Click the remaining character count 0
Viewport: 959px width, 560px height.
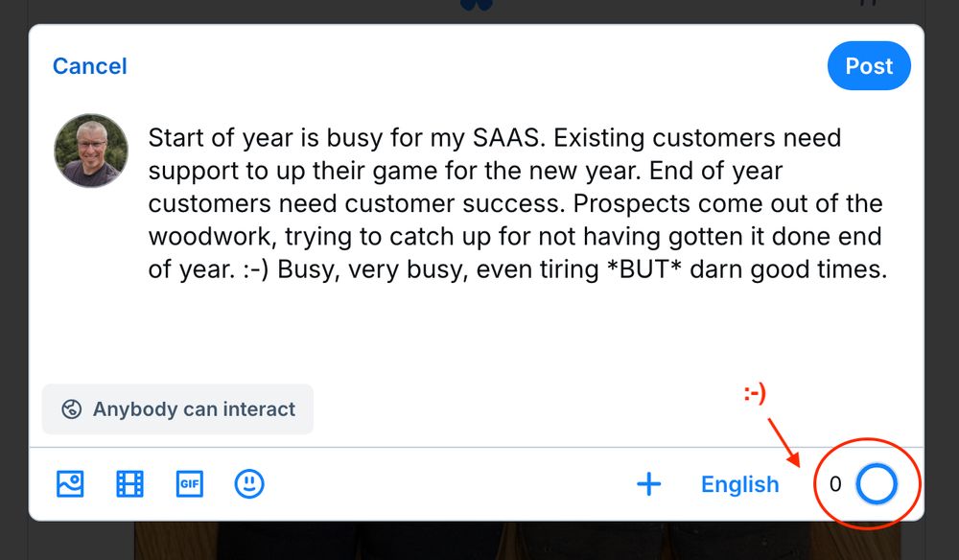point(835,484)
